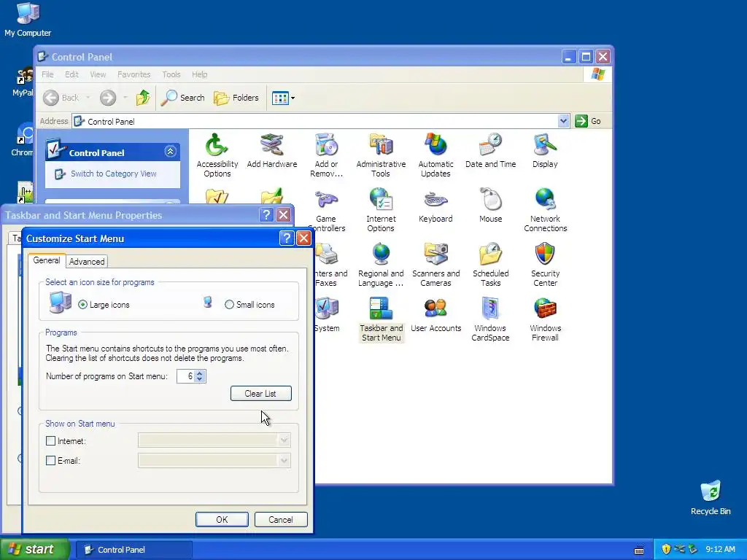The height and width of the screenshot is (560, 747).
Task: Cancel the Customize Start Menu dialog
Action: point(281,519)
